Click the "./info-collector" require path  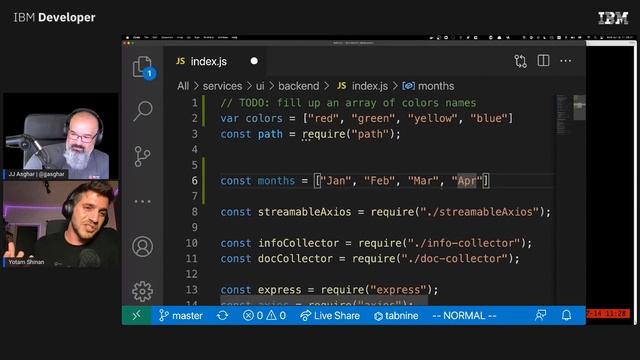click(464, 243)
